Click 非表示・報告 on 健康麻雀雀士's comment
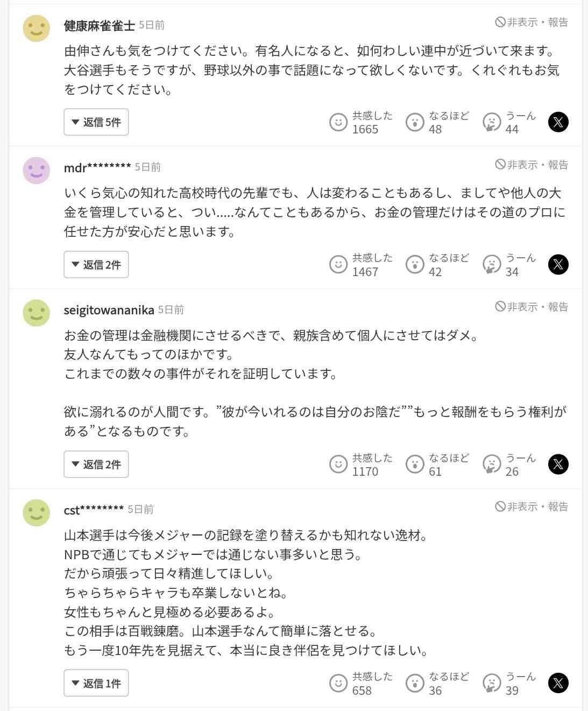The height and width of the screenshot is (711, 588). tap(532, 22)
